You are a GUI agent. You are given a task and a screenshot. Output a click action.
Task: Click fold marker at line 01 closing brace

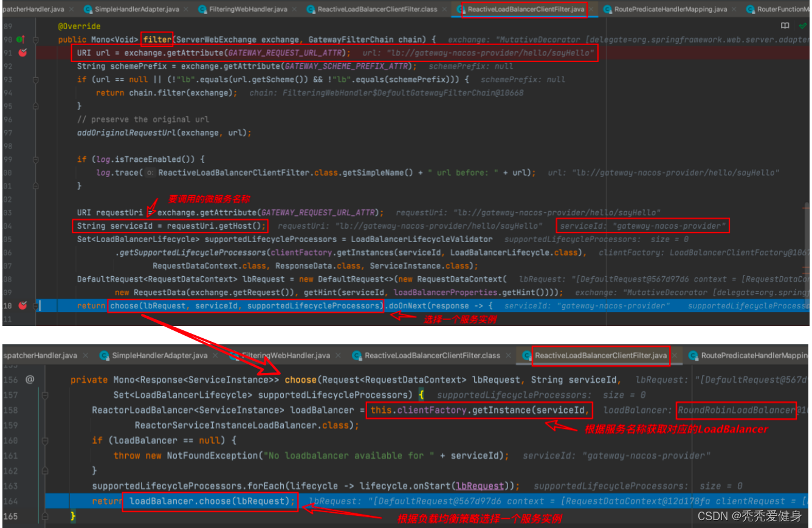[36, 186]
